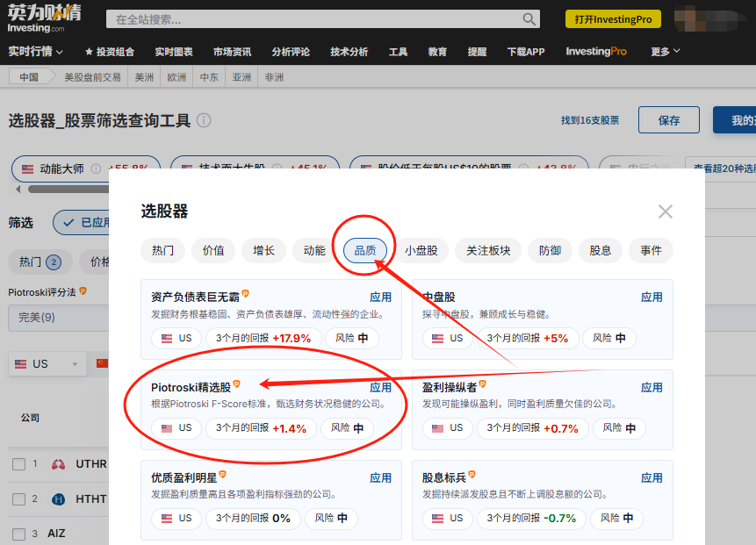Viewport: 756px width, 545px height.
Task: Apply the 股息标兵 screener
Action: (x=652, y=478)
